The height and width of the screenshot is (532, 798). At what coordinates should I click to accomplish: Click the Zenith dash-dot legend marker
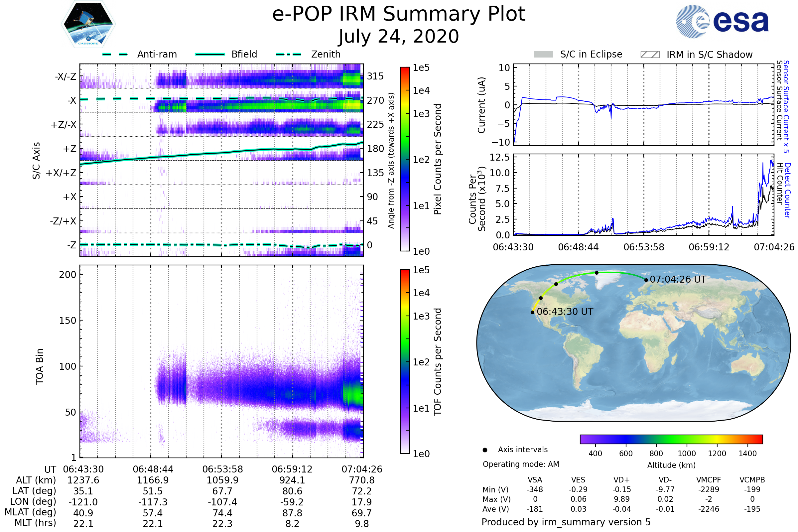click(x=288, y=54)
